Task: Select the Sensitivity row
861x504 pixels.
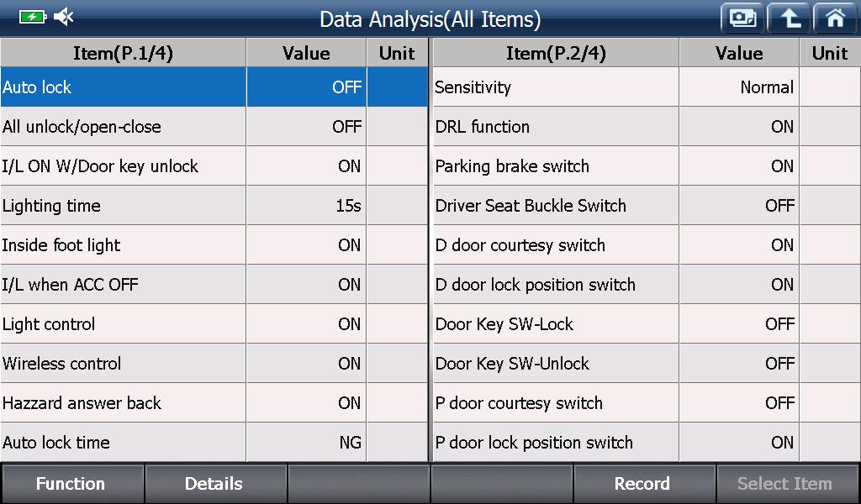Action: [x=647, y=87]
